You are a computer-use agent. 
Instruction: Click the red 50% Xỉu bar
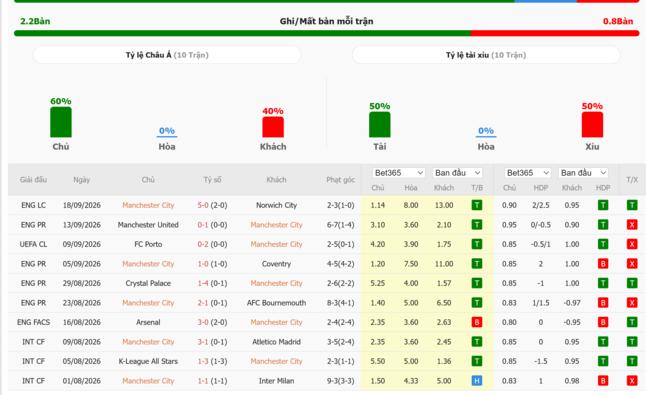(592, 125)
